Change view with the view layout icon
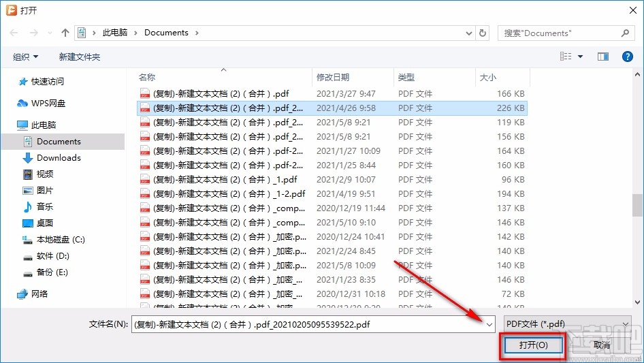This screenshot has height=363, width=644. click(566, 57)
